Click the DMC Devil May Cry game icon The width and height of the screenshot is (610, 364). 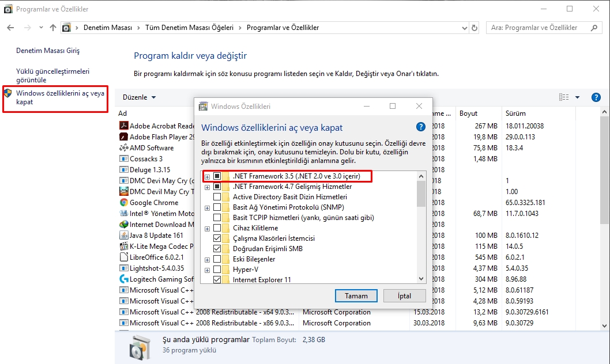(124, 191)
